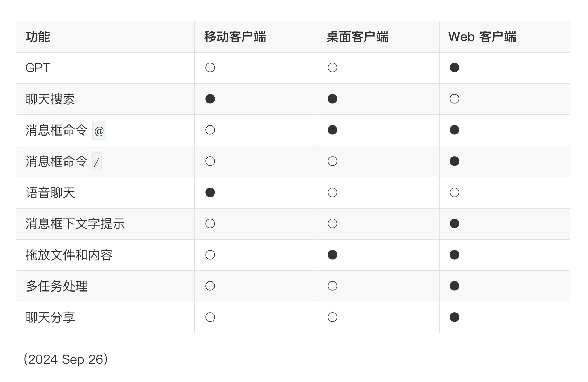
Task: Click the @ command code badge
Action: (99, 131)
